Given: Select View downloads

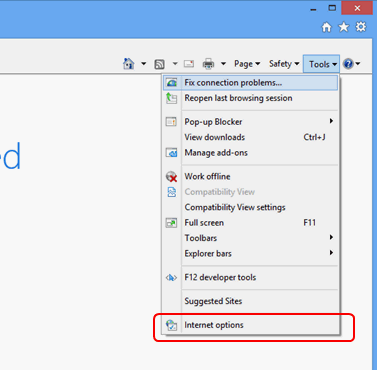Looking at the screenshot, I should (x=250, y=137).
